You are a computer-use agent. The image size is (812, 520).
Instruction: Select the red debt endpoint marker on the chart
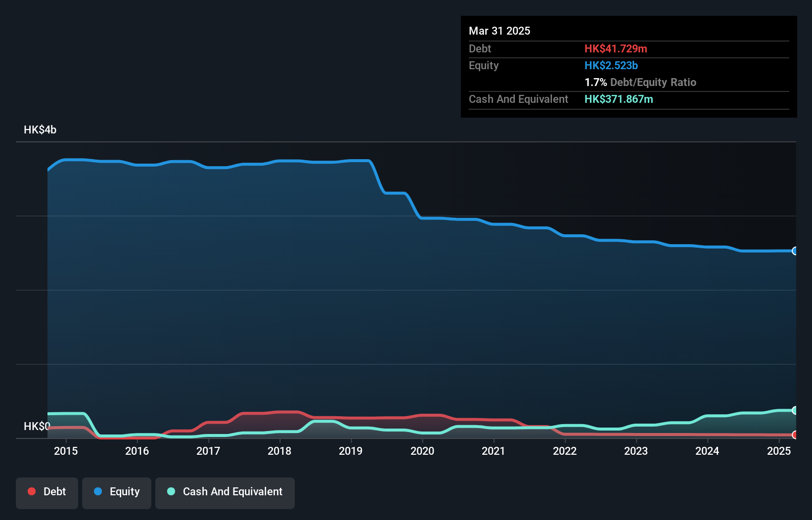(794, 435)
